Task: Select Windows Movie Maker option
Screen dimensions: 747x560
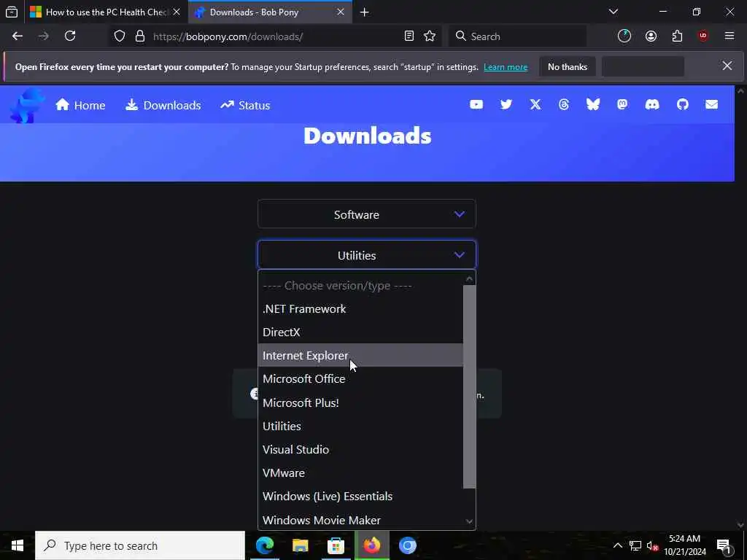Action: click(x=360, y=519)
